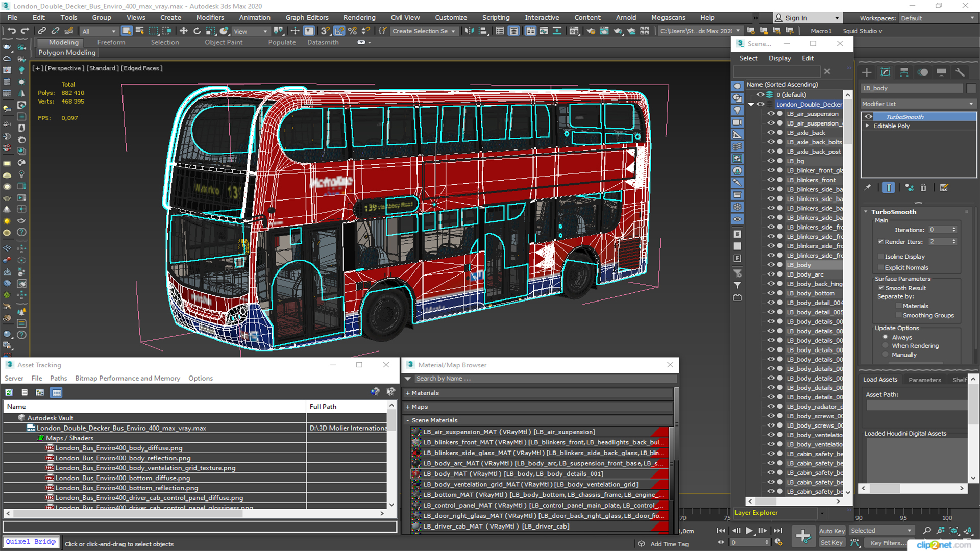Click Set Keys large plus icon
Viewport: 980px width, 551px height.
803,536
